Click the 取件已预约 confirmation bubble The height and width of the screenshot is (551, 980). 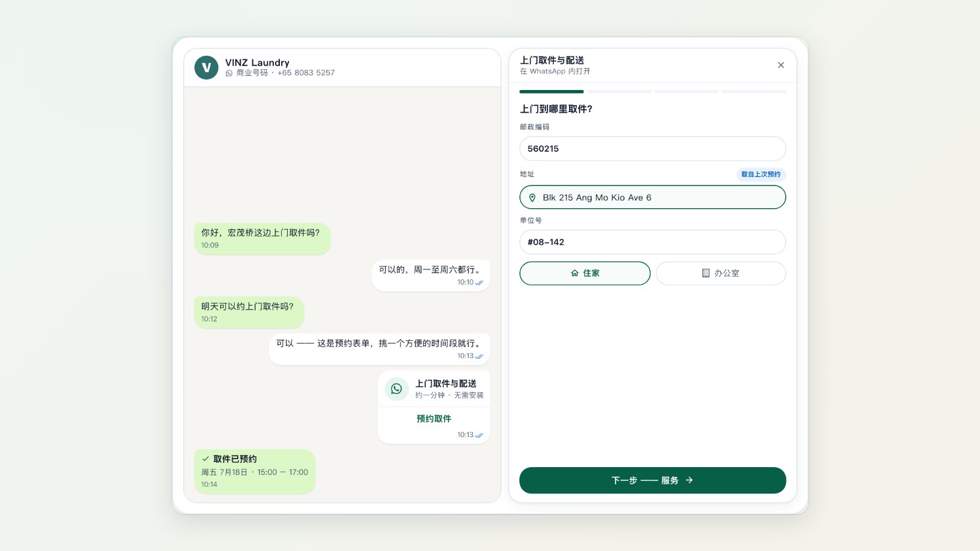coord(255,471)
